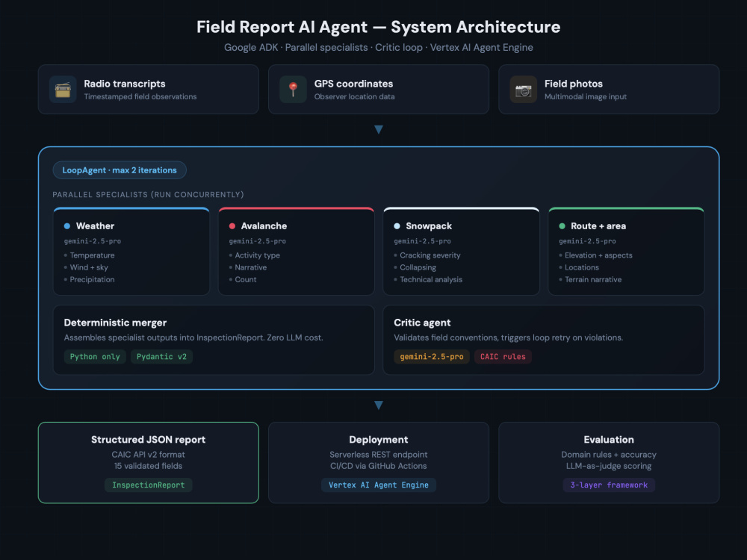Click 'Timestamped field observations' text
Screen dimensions: 747x560
pyautogui.click(x=140, y=96)
